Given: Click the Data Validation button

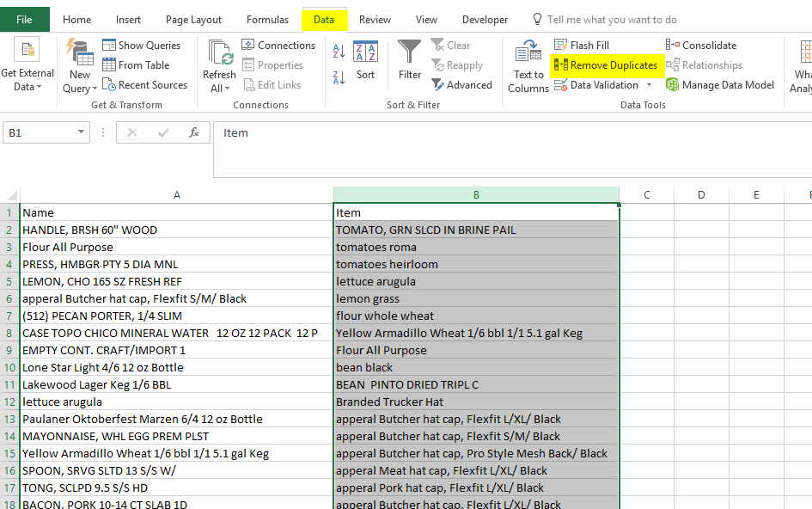Looking at the screenshot, I should [596, 84].
